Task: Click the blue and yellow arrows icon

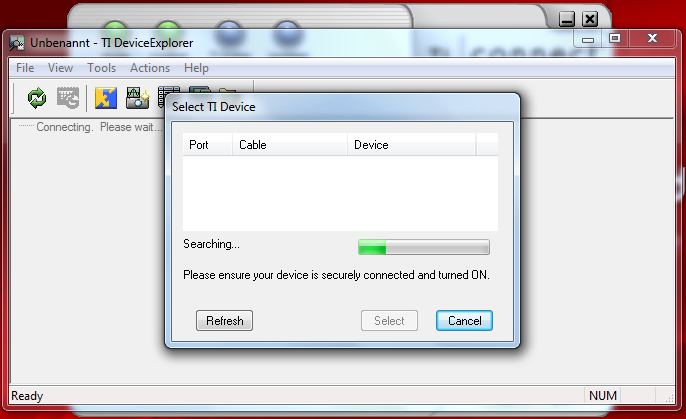Action: pyautogui.click(x=106, y=98)
